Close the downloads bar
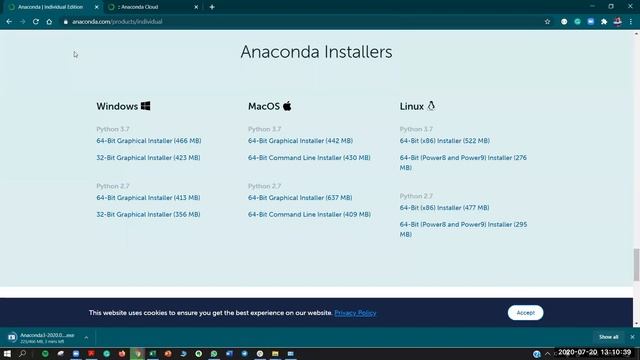640x360 pixels. point(632,337)
